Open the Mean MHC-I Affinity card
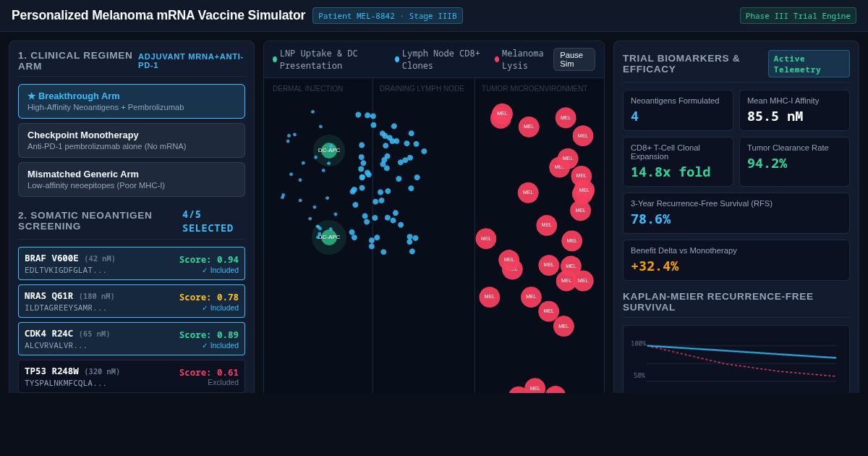 794,111
